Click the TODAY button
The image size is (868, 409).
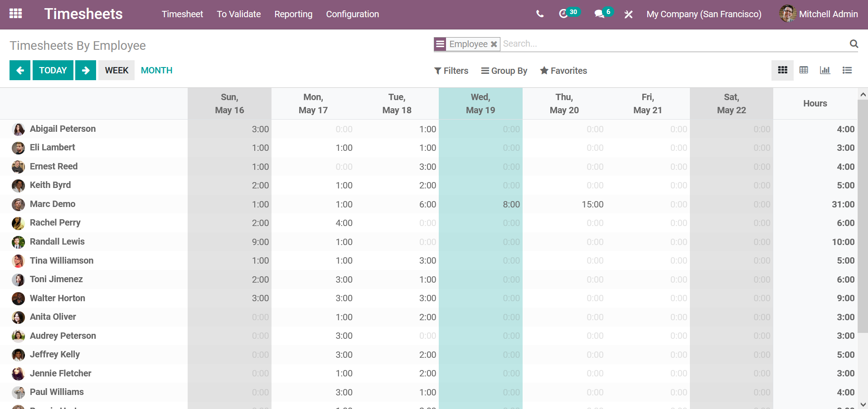pos(53,70)
